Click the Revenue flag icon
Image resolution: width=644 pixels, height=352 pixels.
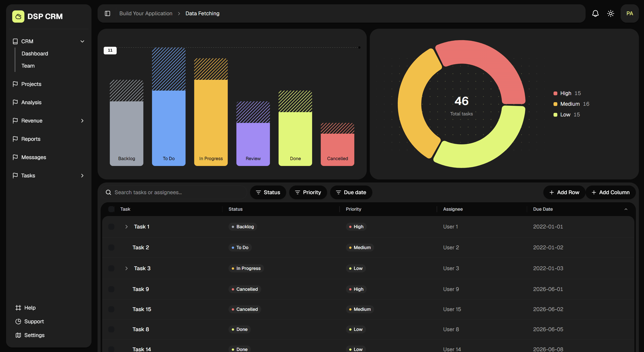tap(15, 120)
